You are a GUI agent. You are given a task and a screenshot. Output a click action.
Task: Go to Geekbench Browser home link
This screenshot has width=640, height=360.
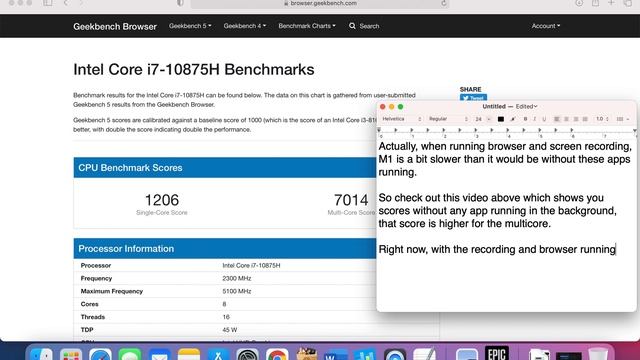coord(115,27)
